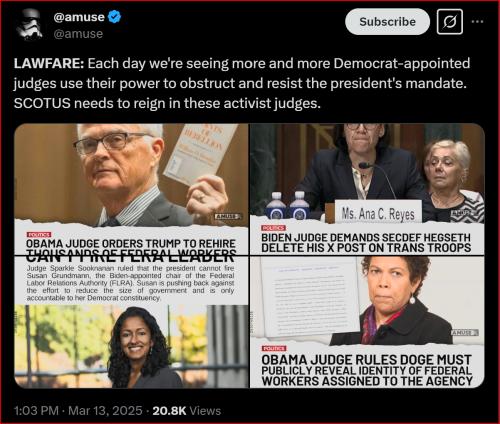Open the three-dot more options menu

pos(477,22)
